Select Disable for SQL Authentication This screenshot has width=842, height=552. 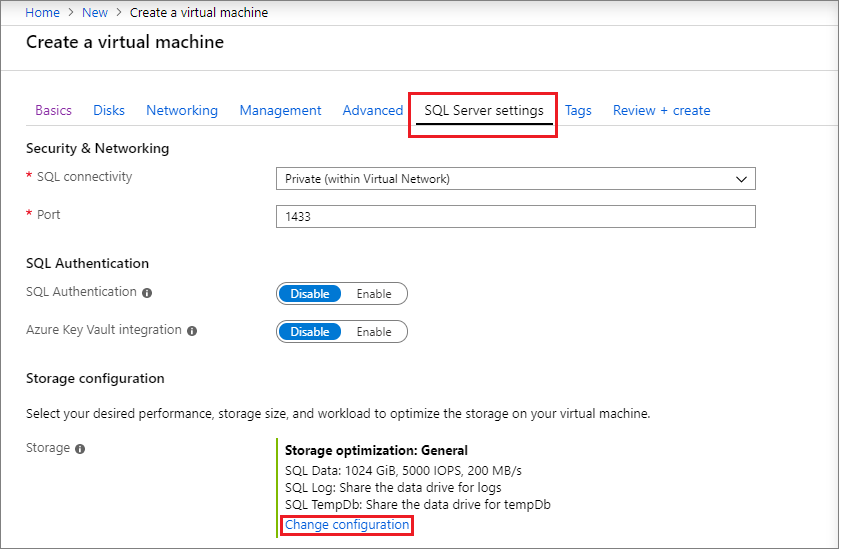click(x=309, y=294)
